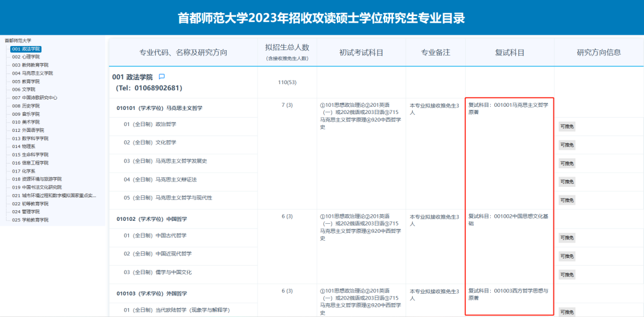644x317 pixels.
Task: Click the 研究方向信息 column header
Action: 599,53
